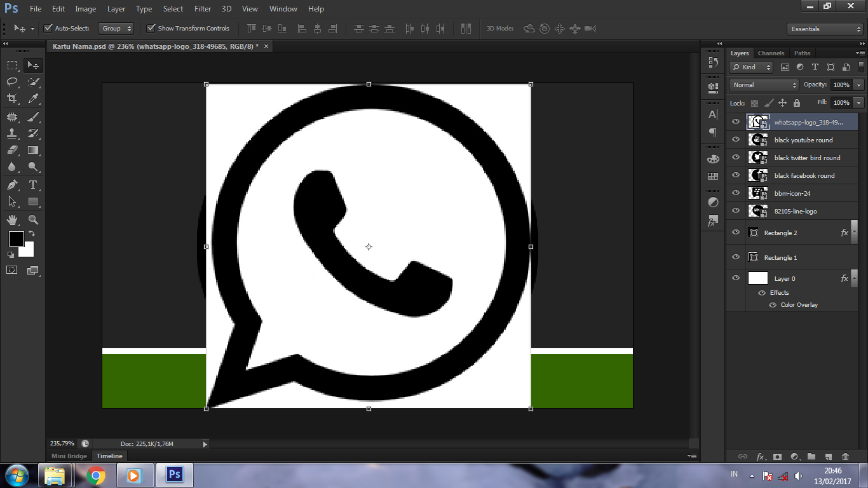Hide the Rectangle 2 layer
Screen dimensions: 868x488
click(736, 233)
